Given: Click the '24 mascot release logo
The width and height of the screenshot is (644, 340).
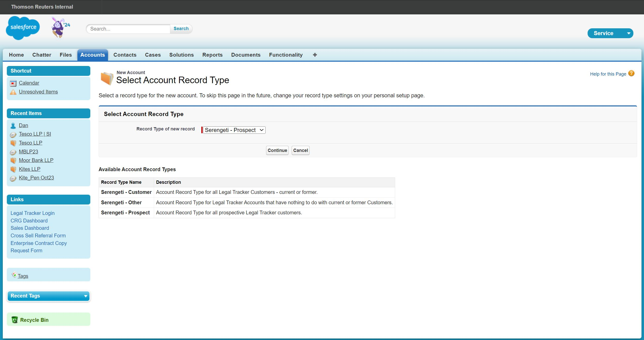Looking at the screenshot, I should click(60, 28).
